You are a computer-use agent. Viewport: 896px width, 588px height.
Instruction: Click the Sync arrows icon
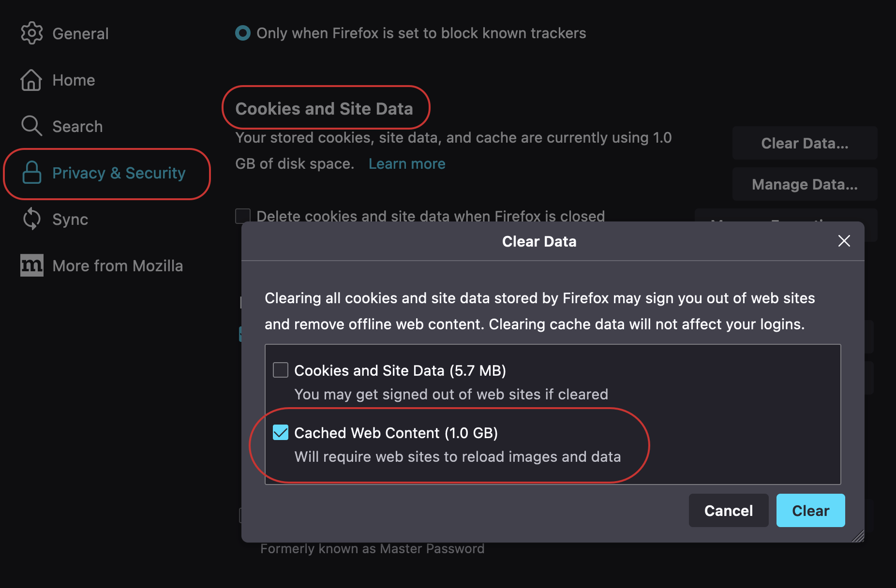click(32, 219)
